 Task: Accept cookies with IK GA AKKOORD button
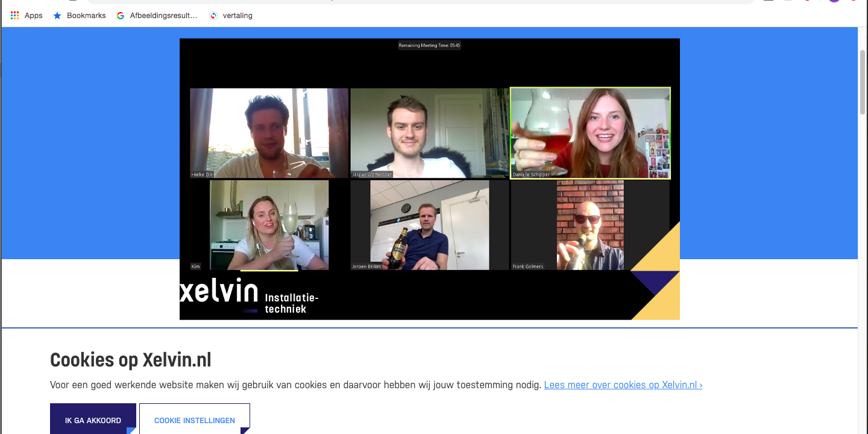[x=93, y=418]
